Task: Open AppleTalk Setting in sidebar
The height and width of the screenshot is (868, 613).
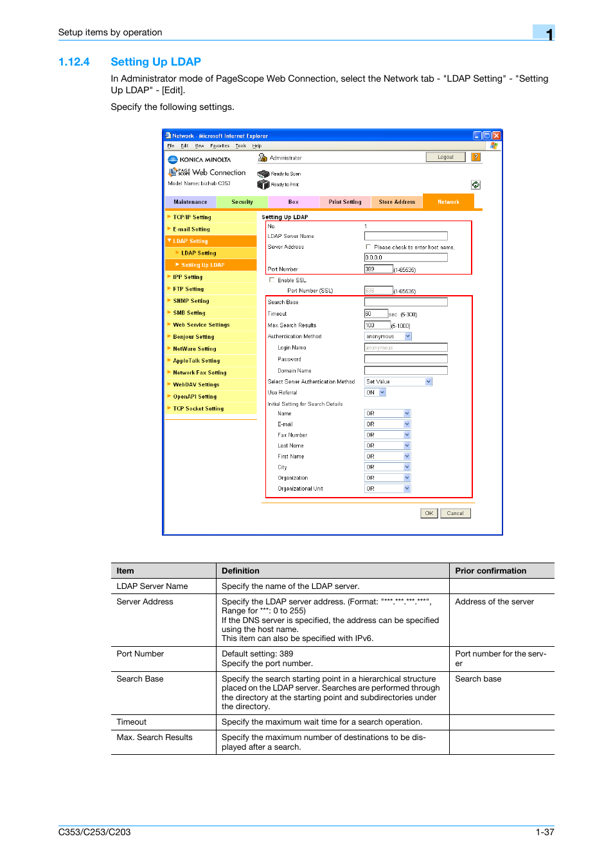Action: 211,361
